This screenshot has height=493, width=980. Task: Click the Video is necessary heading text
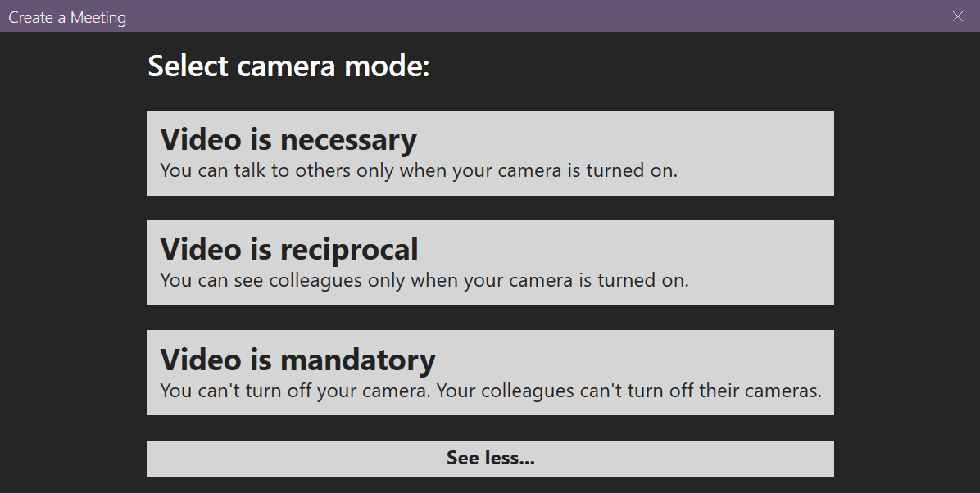click(288, 139)
